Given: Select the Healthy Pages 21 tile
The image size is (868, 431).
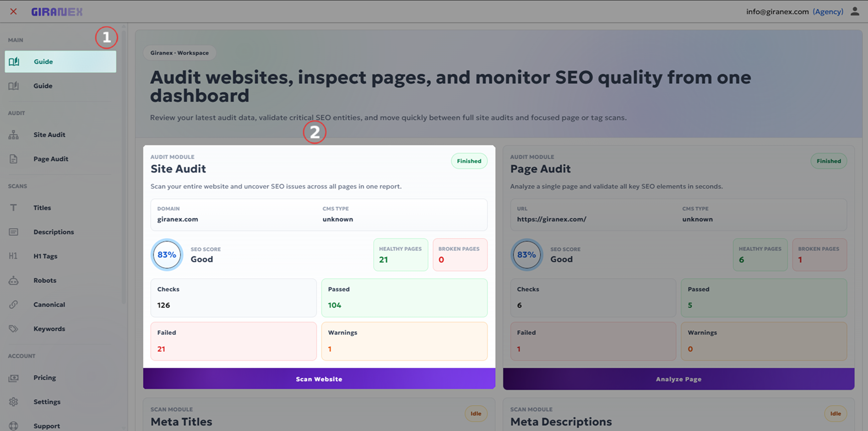Looking at the screenshot, I should pos(401,255).
